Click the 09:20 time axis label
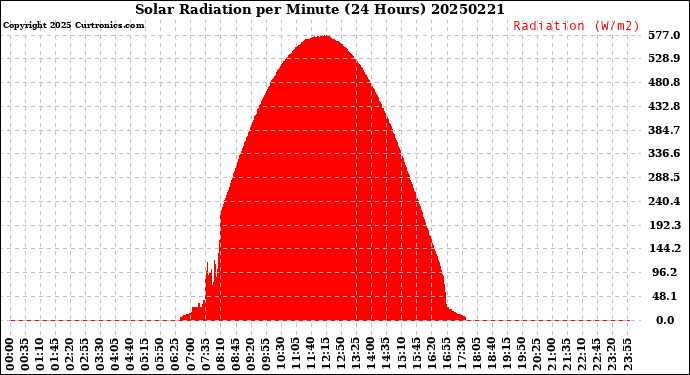Image resolution: width=690 pixels, height=375 pixels. 250,355
